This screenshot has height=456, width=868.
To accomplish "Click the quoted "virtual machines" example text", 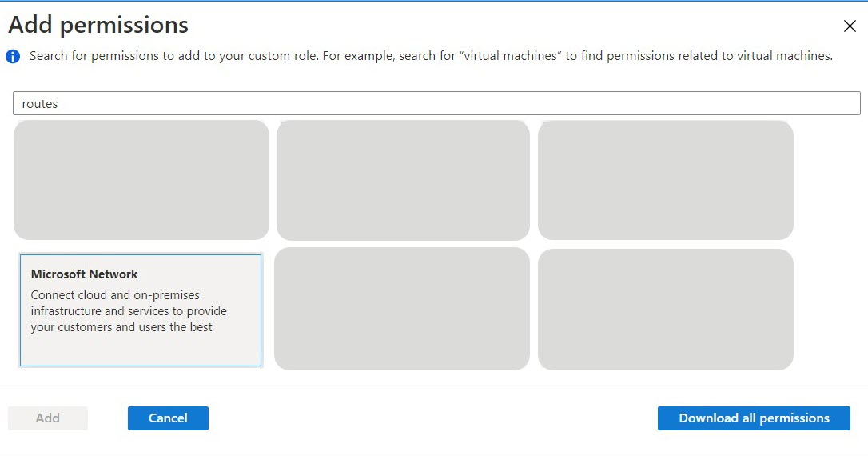I will [x=509, y=56].
